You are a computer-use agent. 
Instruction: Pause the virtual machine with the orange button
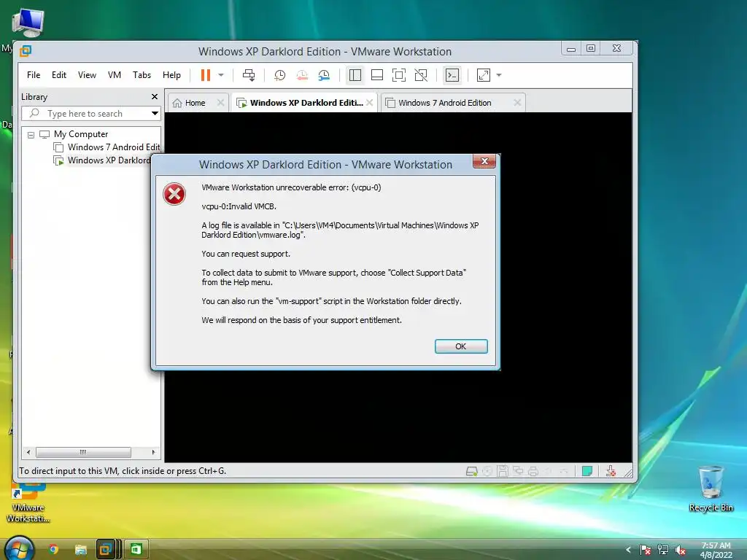click(205, 75)
